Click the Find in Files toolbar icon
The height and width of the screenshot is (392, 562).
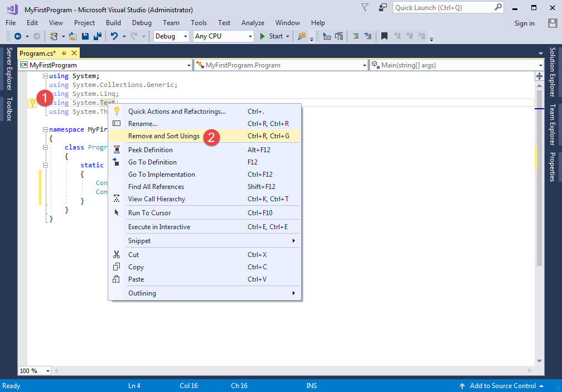302,36
